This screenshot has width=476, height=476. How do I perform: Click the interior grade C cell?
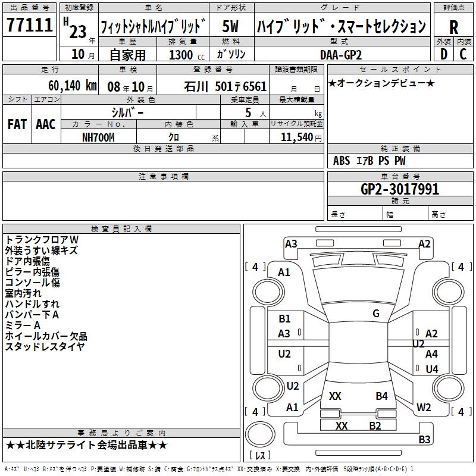tap(463, 54)
